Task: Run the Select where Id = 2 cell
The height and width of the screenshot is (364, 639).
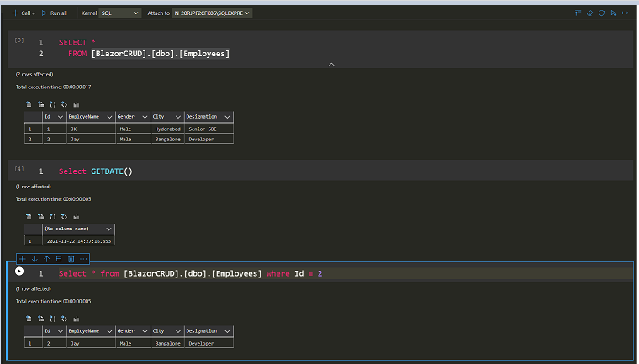Action: (19, 271)
